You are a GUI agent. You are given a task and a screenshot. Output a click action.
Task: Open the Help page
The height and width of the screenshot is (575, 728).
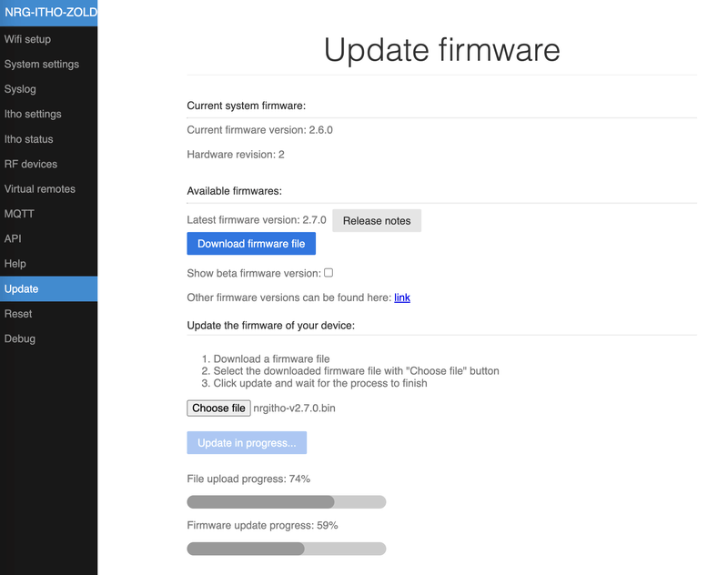pyautogui.click(x=15, y=264)
